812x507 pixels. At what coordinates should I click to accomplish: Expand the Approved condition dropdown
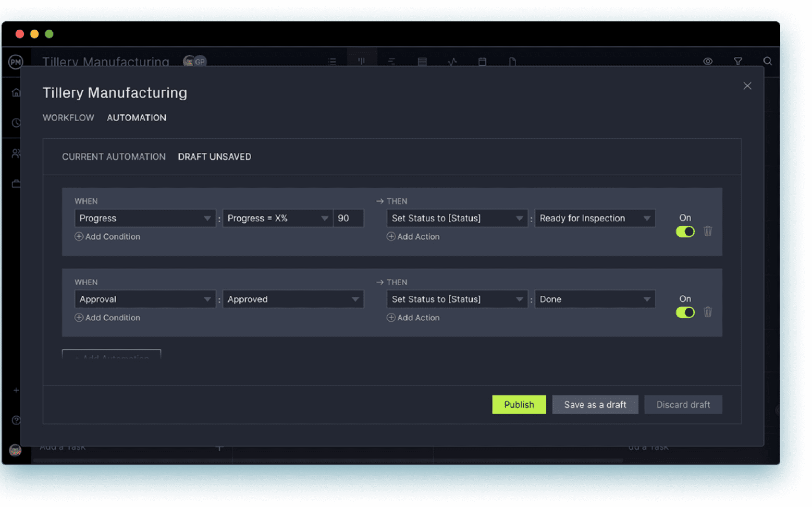click(x=293, y=299)
